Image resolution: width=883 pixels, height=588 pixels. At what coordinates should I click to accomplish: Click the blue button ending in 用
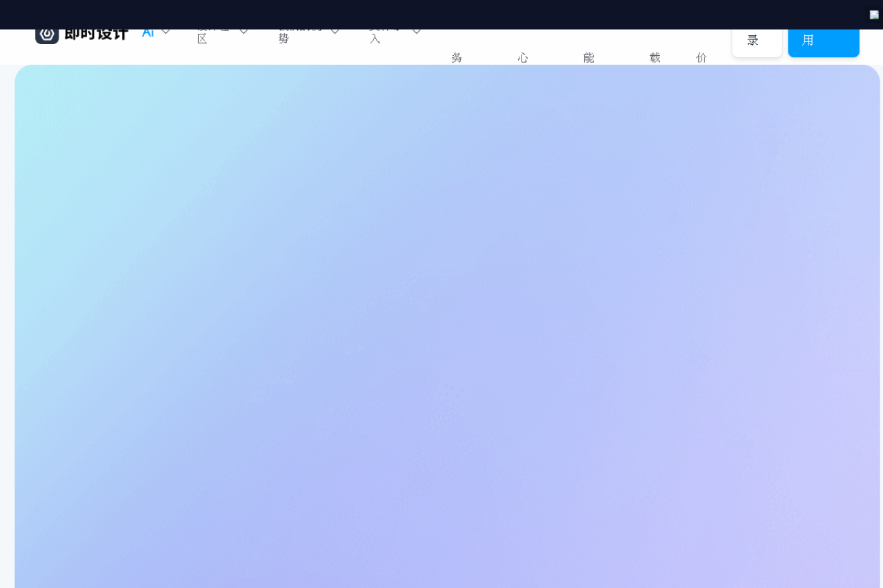[x=824, y=43]
